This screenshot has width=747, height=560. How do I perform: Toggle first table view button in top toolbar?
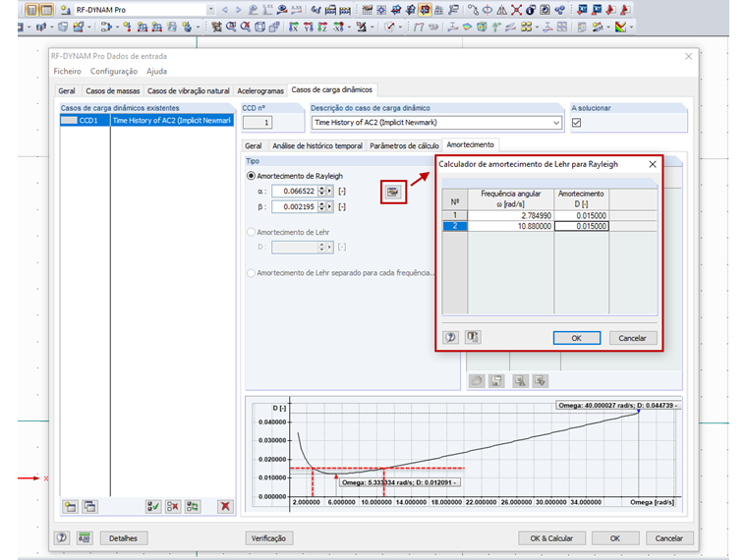pyautogui.click(x=31, y=10)
